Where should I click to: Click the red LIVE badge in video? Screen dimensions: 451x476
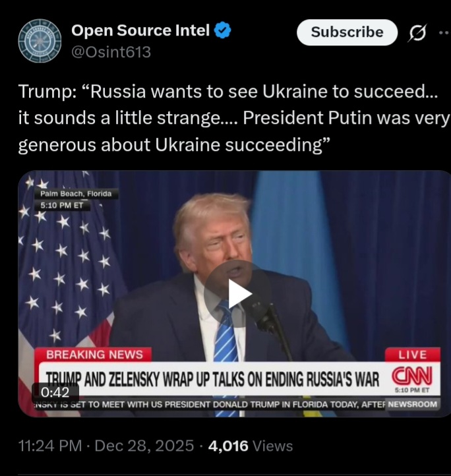pos(413,355)
